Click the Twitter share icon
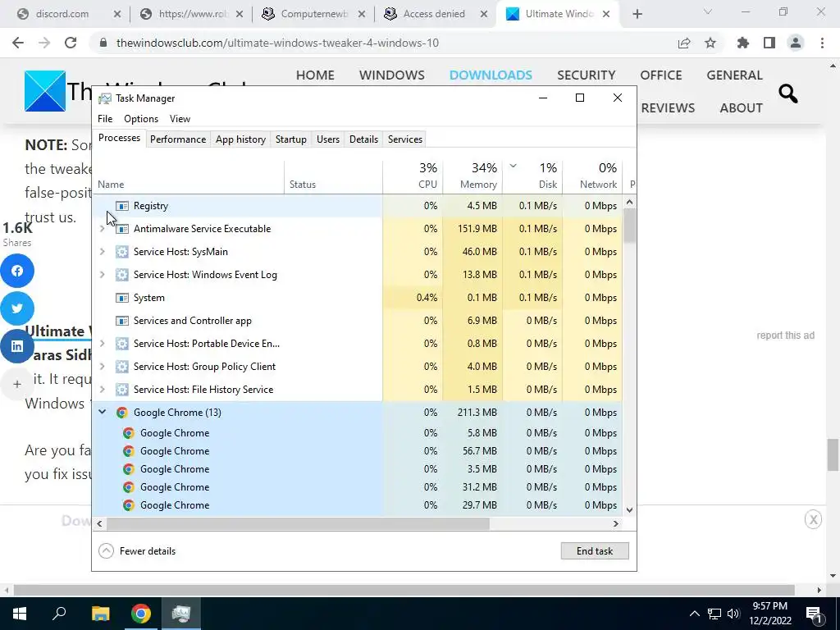This screenshot has width=840, height=630. point(17,308)
